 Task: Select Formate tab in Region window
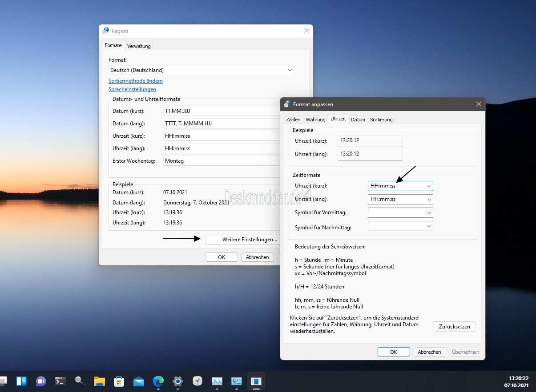pos(113,45)
